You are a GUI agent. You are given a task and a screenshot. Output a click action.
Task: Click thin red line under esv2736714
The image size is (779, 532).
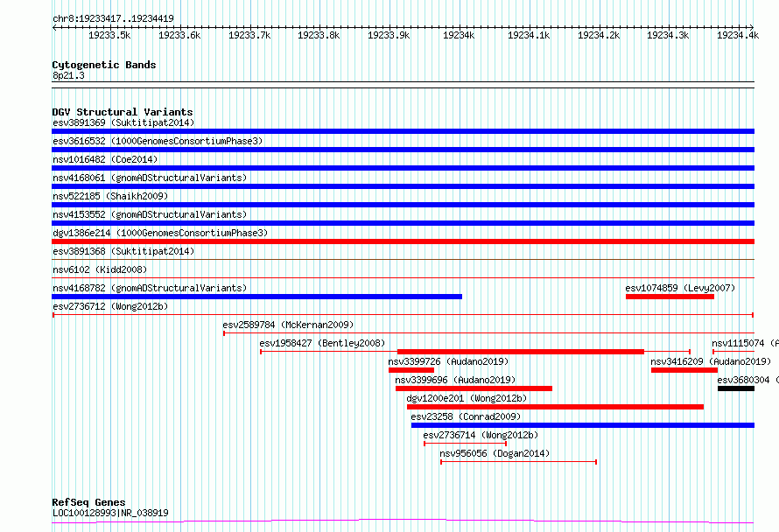click(x=465, y=444)
